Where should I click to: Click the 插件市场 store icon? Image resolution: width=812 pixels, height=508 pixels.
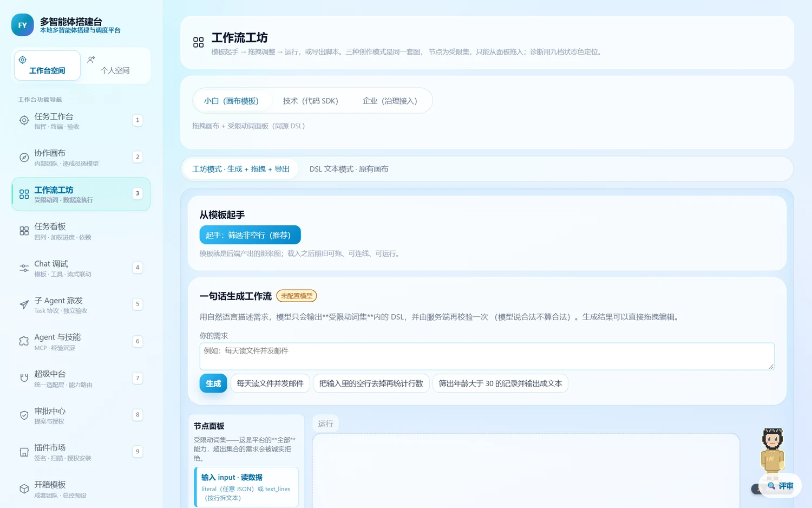pos(24,452)
